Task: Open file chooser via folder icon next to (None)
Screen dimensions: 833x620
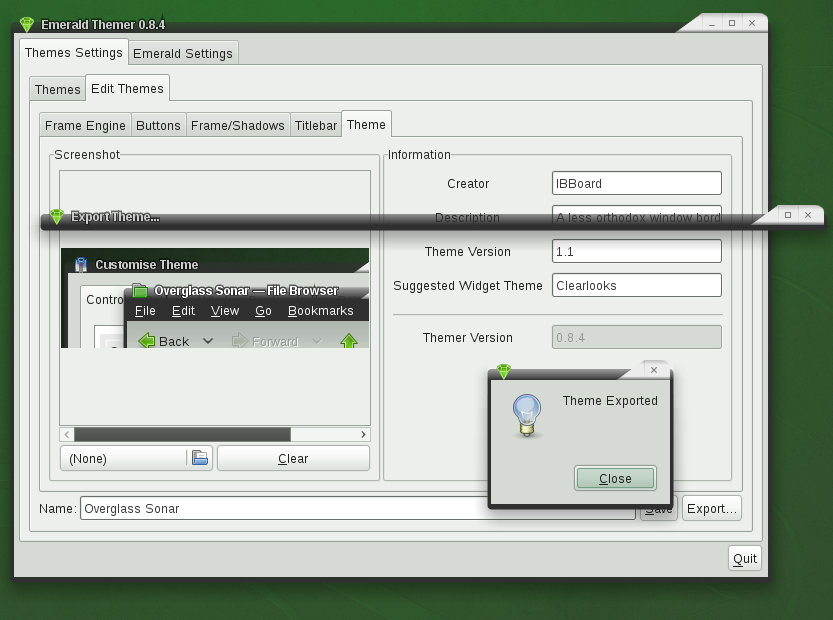Action: pos(200,458)
